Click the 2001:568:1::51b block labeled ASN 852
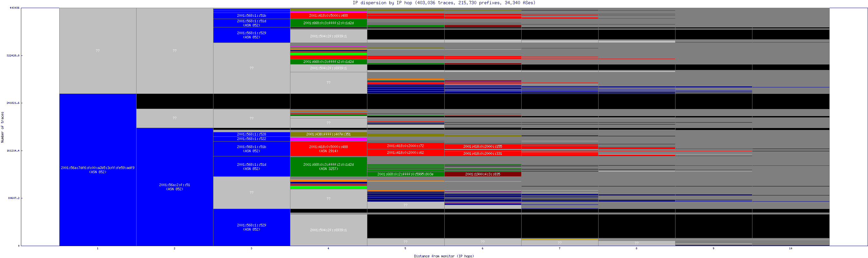The height and width of the screenshot is (258, 868). click(251, 149)
